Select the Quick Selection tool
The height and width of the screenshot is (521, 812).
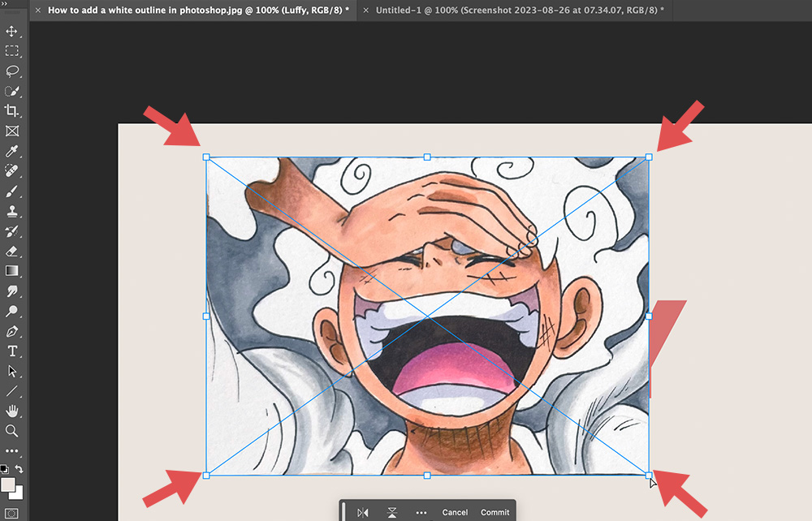(11, 91)
